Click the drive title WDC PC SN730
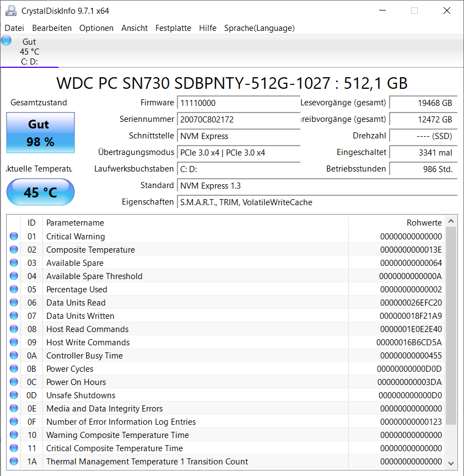 coord(232,83)
